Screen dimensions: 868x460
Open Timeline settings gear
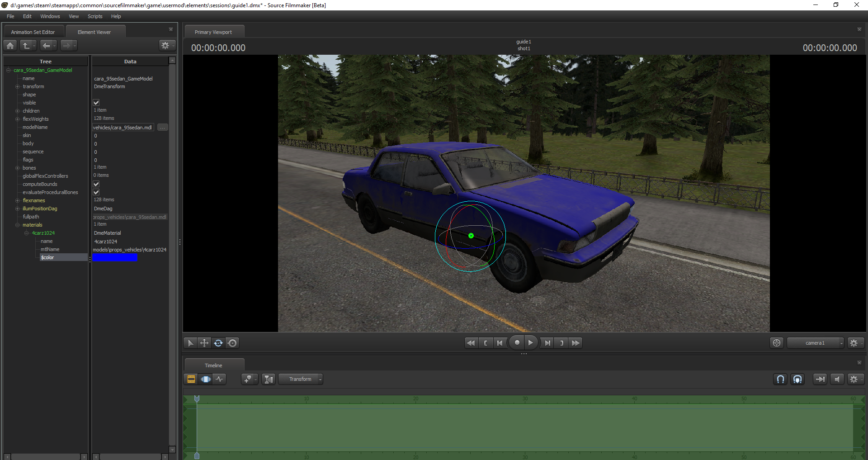pyautogui.click(x=855, y=379)
